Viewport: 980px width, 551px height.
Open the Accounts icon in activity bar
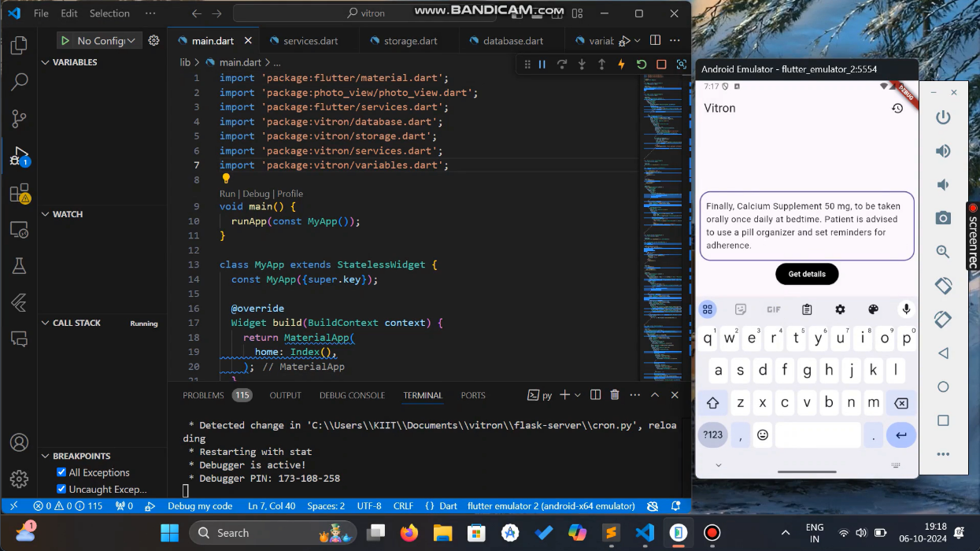(19, 442)
